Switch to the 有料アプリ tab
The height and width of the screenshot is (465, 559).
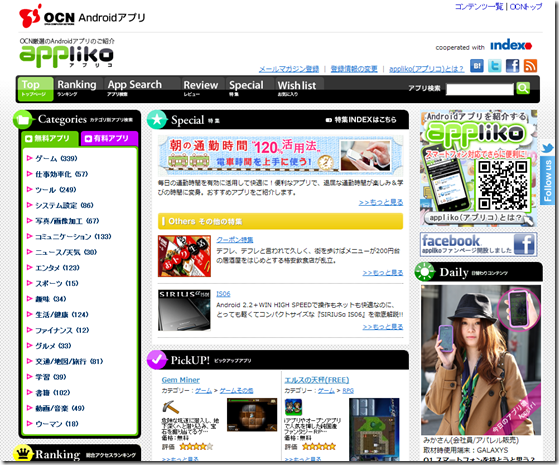coord(109,139)
